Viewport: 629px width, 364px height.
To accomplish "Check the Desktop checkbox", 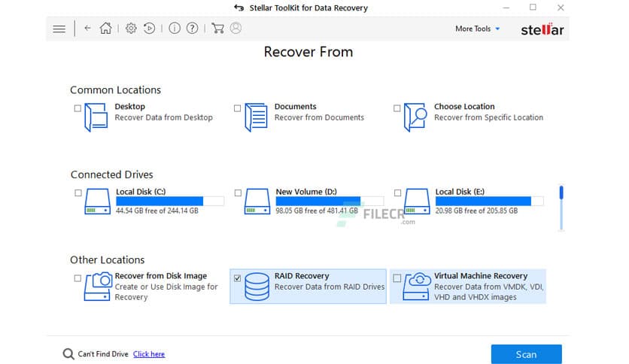I will pos(77,108).
